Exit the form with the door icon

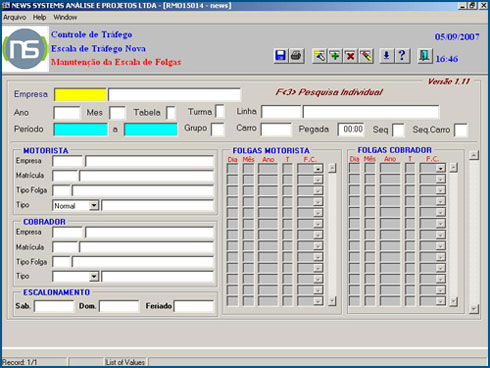click(425, 56)
